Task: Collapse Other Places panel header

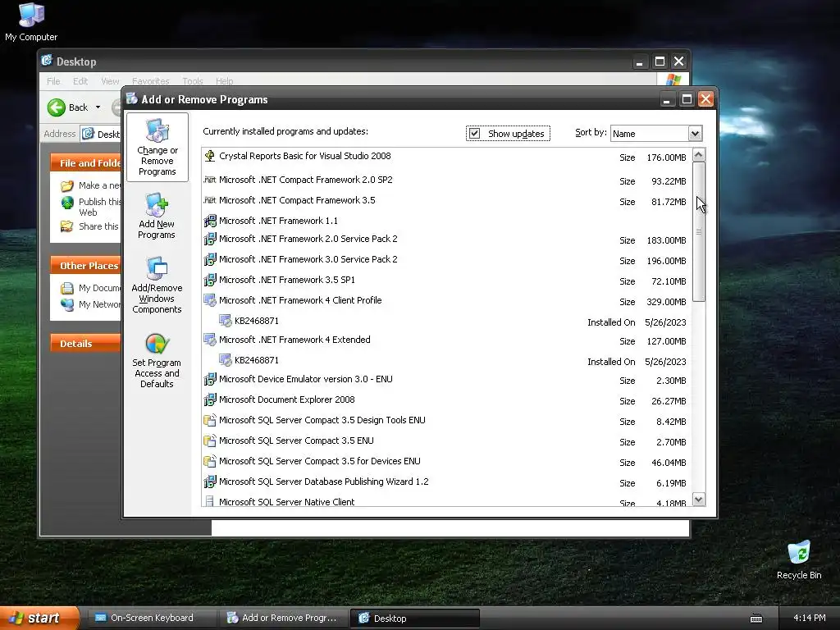Action: [x=85, y=266]
